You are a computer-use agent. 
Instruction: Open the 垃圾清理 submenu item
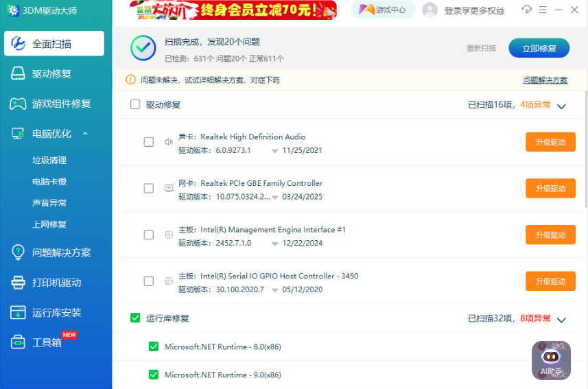pyautogui.click(x=49, y=161)
